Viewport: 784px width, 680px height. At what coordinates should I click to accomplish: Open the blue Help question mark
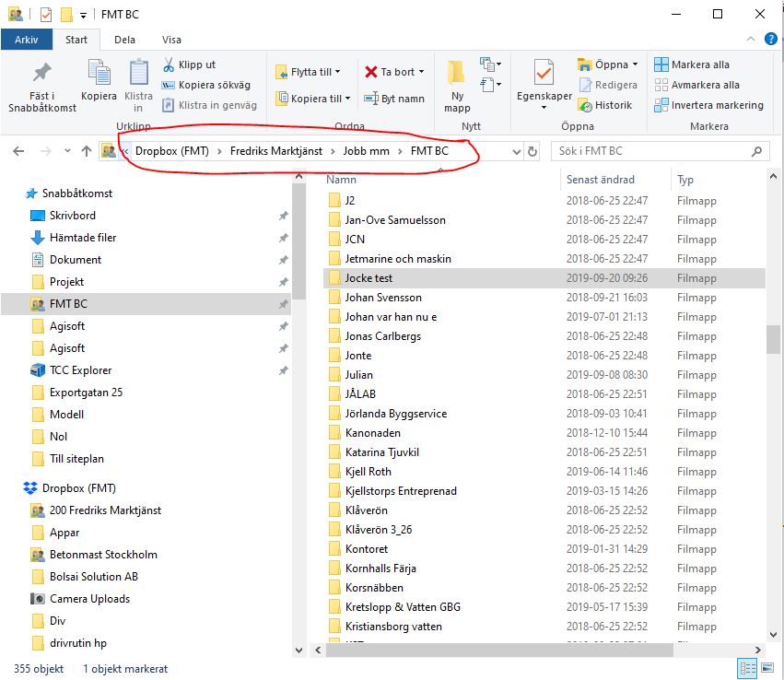coord(770,39)
